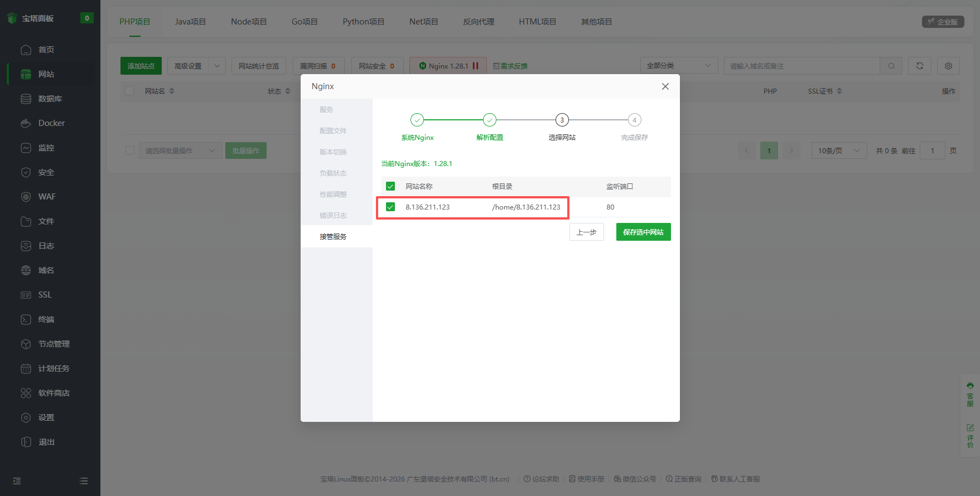Expand the 全部分类 category dropdown

pyautogui.click(x=679, y=66)
